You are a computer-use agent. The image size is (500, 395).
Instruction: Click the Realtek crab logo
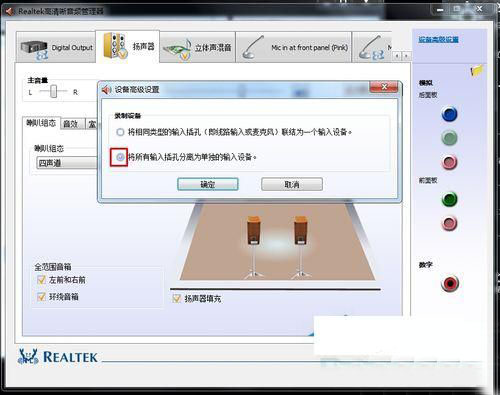coord(27,356)
